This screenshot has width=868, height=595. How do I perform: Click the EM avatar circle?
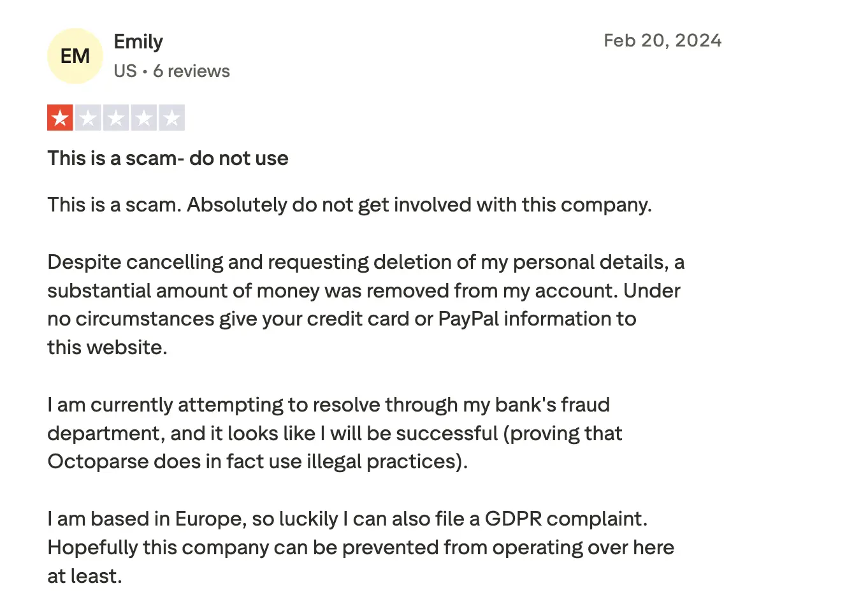coord(75,56)
